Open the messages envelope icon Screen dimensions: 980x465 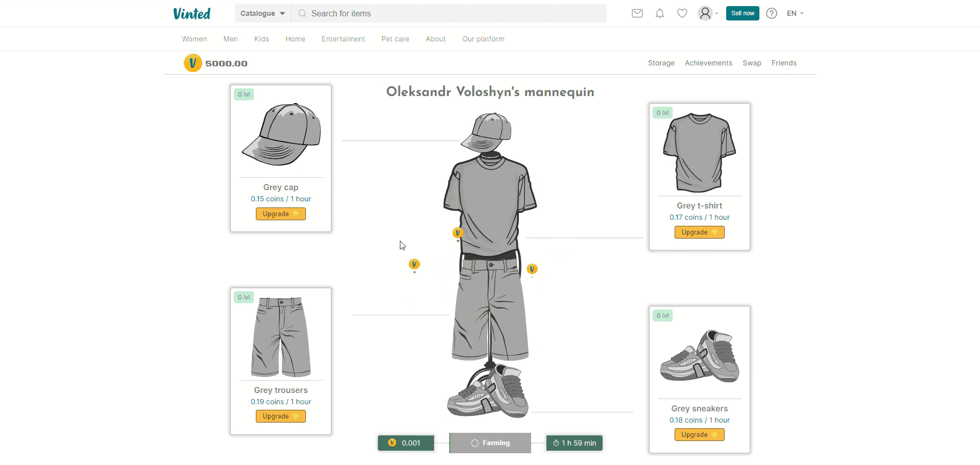pos(637,13)
